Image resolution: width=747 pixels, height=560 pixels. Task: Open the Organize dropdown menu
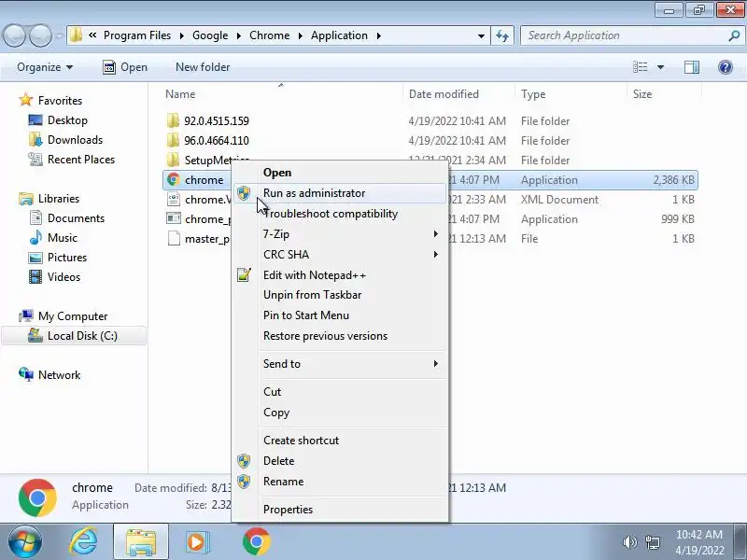click(45, 67)
